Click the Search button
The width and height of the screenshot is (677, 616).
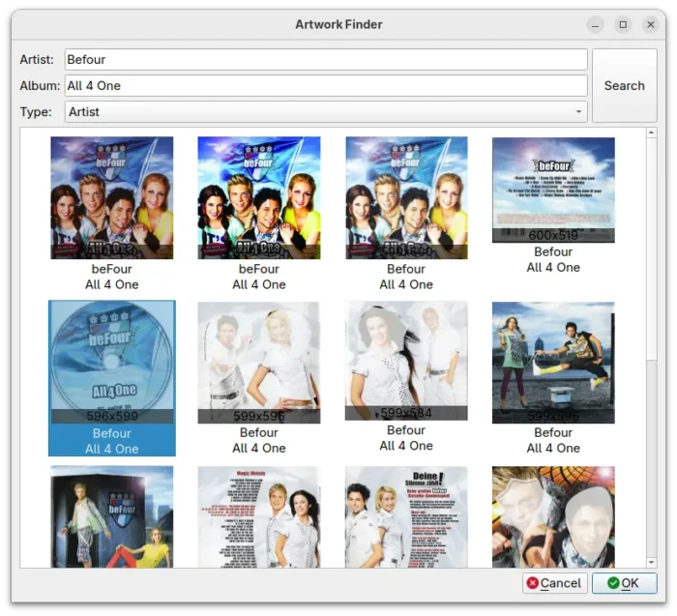pos(625,85)
